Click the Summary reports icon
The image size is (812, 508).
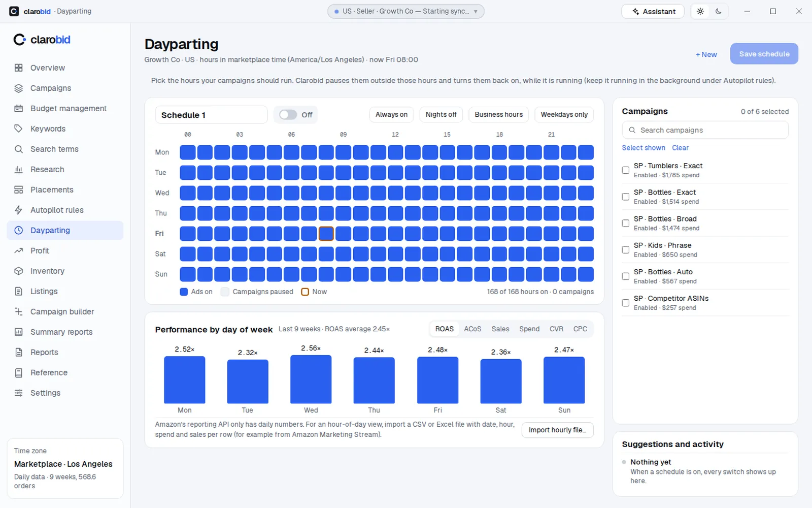click(x=19, y=332)
